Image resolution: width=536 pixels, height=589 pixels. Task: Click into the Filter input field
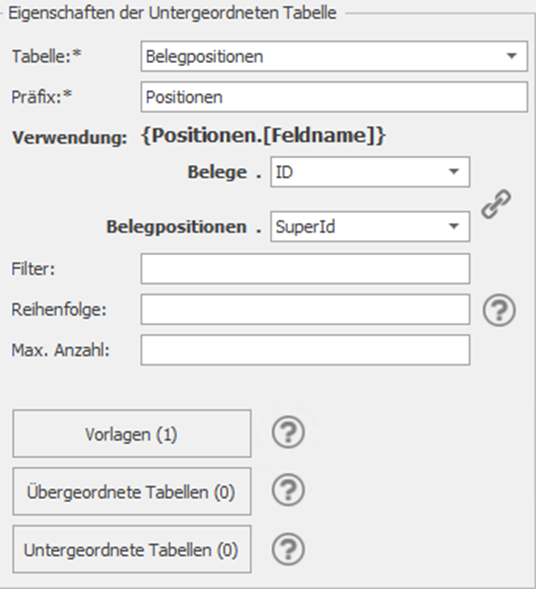305,269
